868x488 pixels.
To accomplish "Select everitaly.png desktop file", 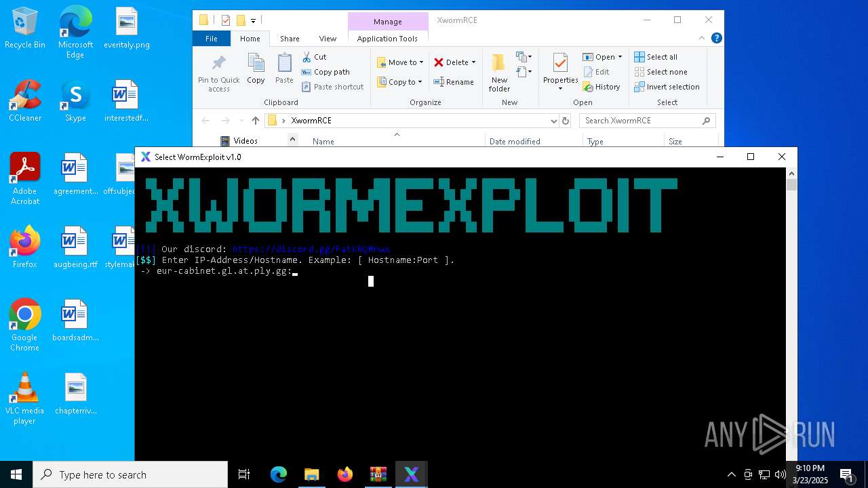I will 127,28.
